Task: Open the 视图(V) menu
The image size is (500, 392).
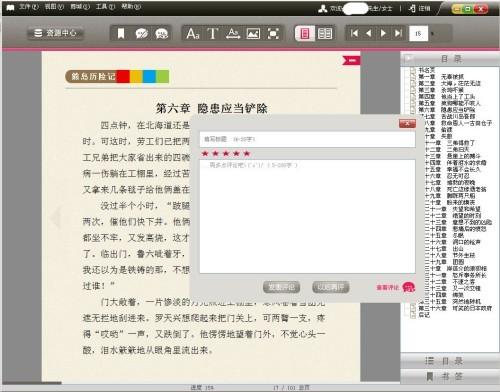Action: 54,6
